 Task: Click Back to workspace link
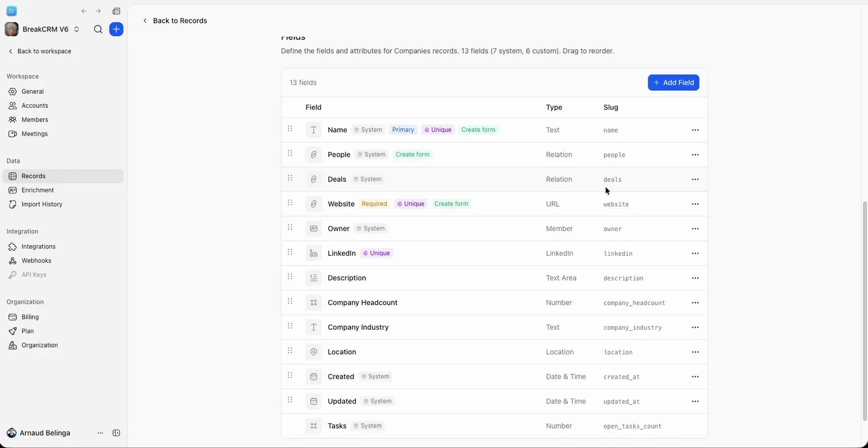40,51
